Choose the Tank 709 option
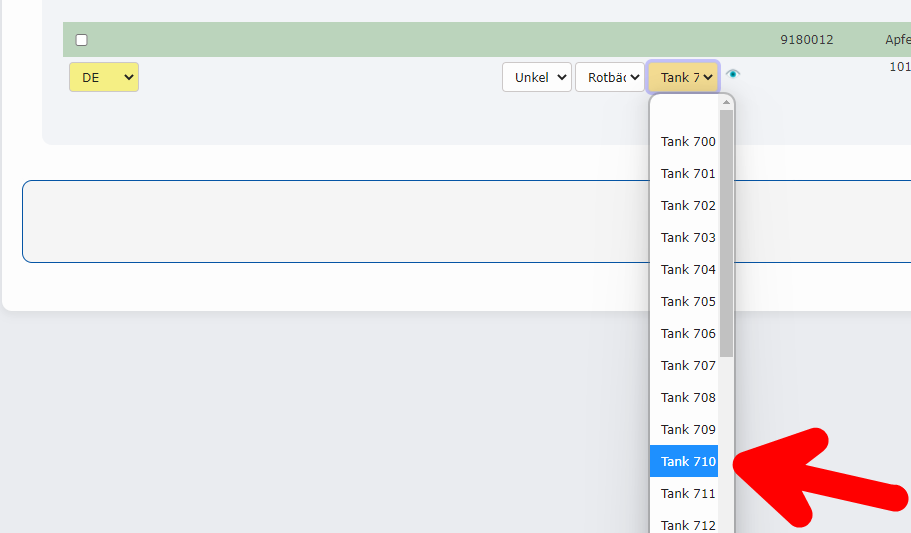 pyautogui.click(x=688, y=430)
